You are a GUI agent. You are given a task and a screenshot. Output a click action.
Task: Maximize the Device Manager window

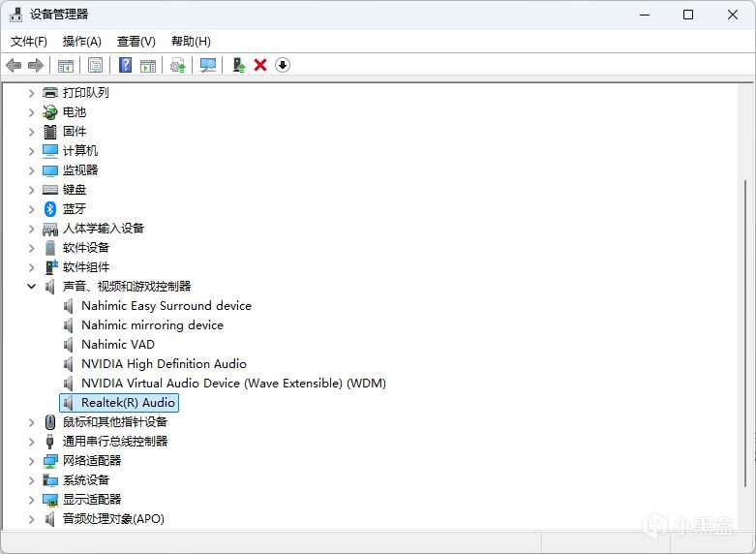[688, 15]
